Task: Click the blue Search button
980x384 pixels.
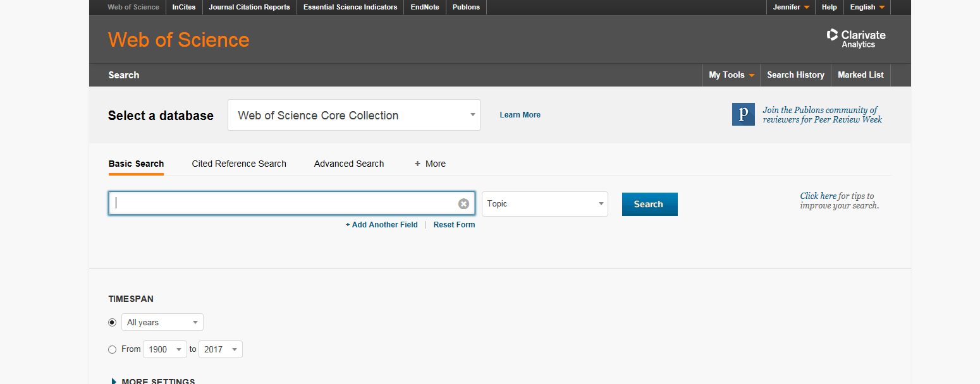Action: click(650, 204)
